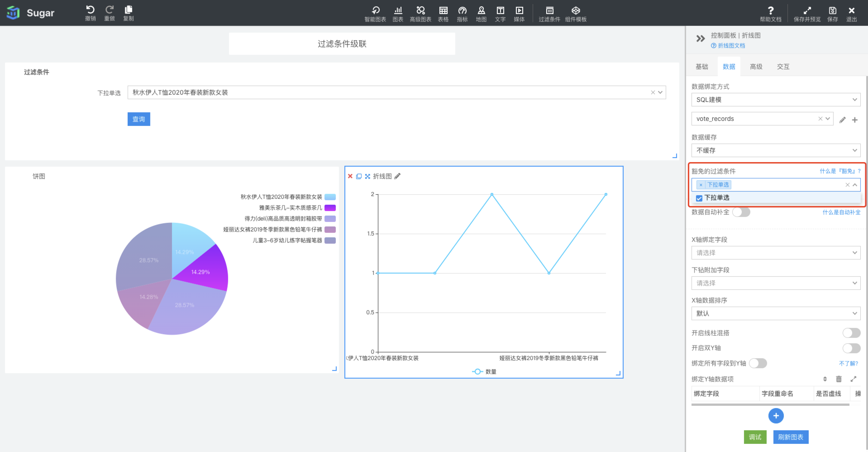
Task: Add a 表格 table component
Action: pyautogui.click(x=443, y=14)
